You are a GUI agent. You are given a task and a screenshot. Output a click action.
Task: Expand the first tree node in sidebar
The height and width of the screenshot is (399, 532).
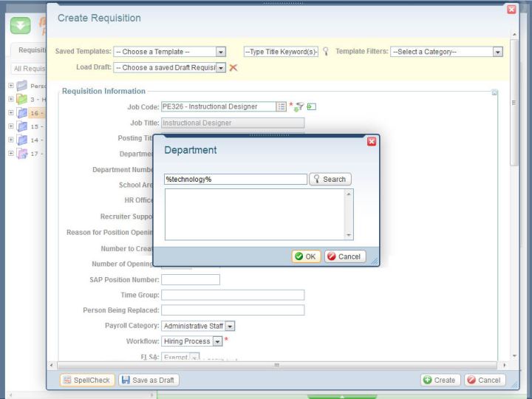coord(10,86)
